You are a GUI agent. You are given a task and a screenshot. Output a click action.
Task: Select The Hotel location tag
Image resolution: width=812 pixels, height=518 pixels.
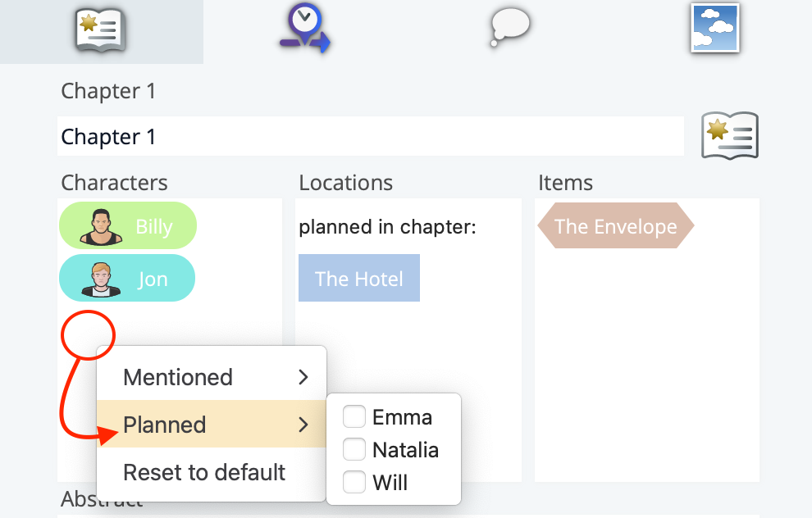point(359,278)
